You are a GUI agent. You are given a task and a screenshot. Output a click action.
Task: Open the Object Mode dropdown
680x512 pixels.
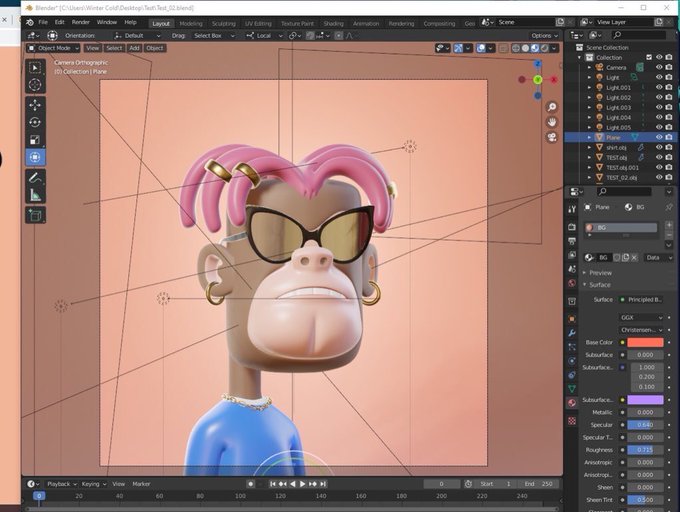(53, 48)
